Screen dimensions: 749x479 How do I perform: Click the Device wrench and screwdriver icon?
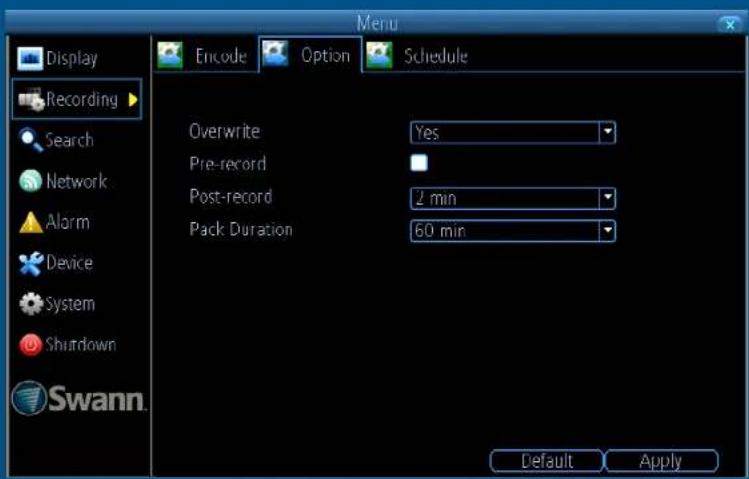31,264
